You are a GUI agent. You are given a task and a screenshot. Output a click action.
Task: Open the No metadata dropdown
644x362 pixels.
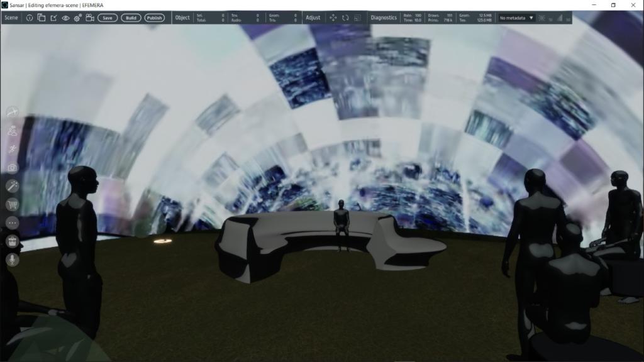point(516,18)
